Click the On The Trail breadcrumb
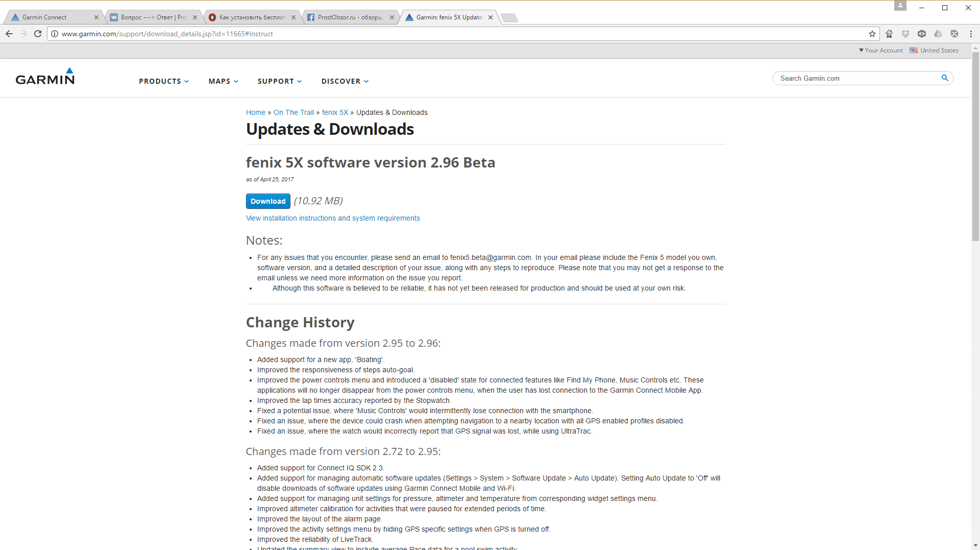 294,112
